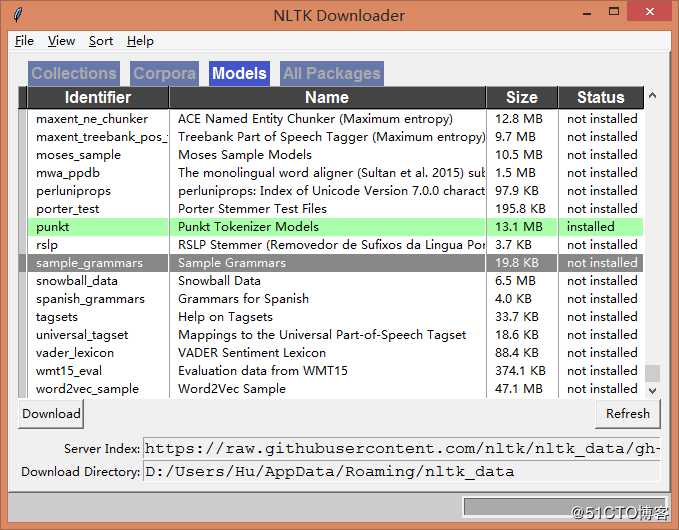Click the download progress bar
The height and width of the screenshot is (530, 679).
click(564, 507)
